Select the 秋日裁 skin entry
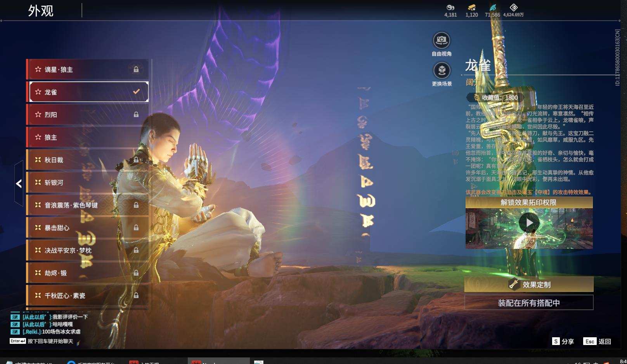The height and width of the screenshot is (364, 627). (x=88, y=160)
